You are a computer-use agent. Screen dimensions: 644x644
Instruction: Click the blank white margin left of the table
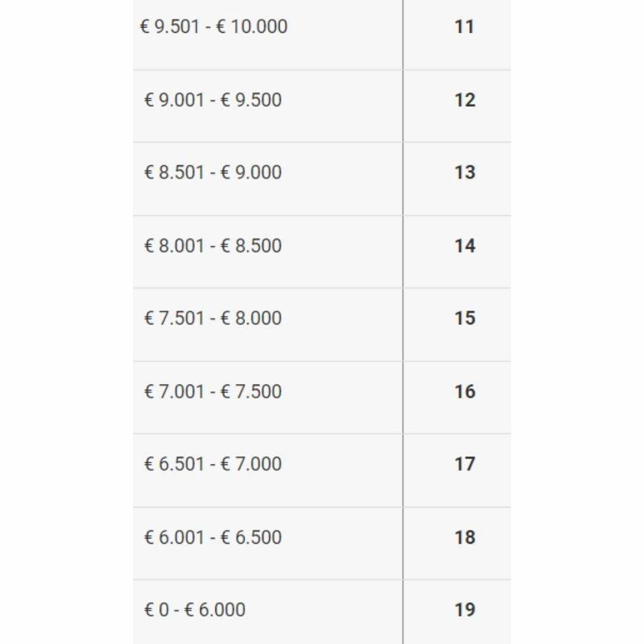(x=66, y=322)
